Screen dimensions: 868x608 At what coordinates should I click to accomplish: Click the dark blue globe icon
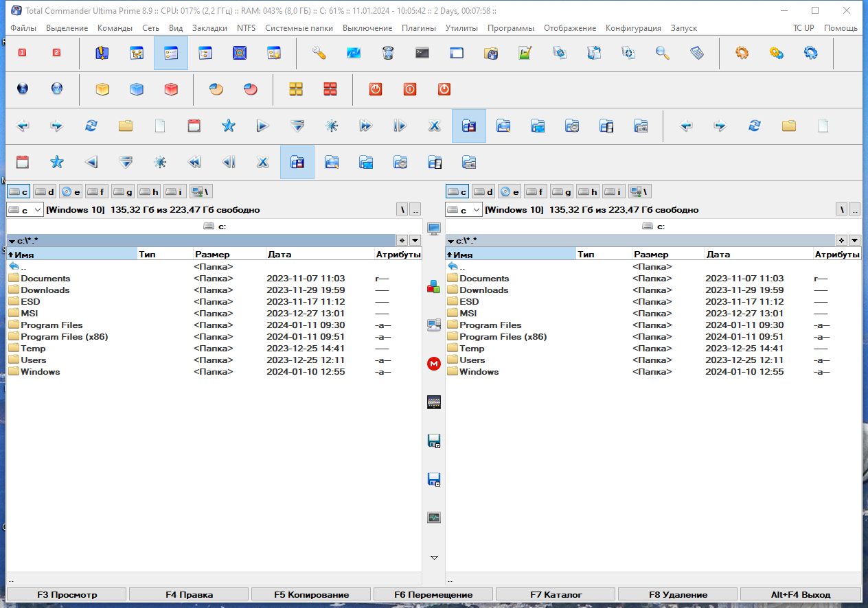click(22, 89)
